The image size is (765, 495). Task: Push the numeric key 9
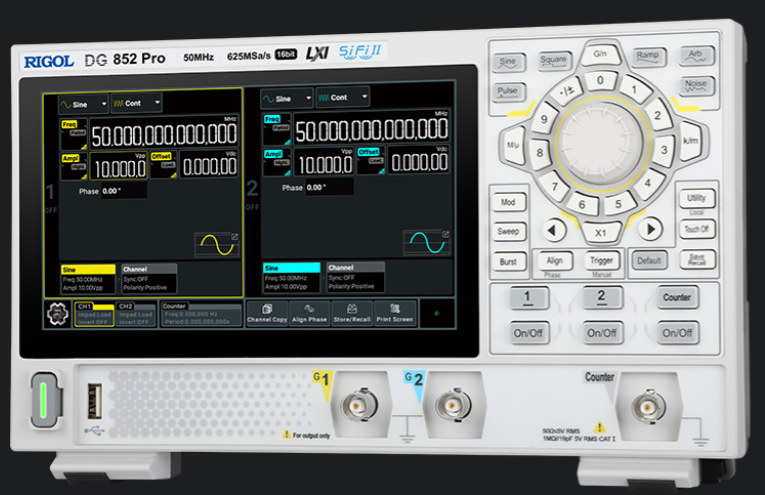click(544, 119)
